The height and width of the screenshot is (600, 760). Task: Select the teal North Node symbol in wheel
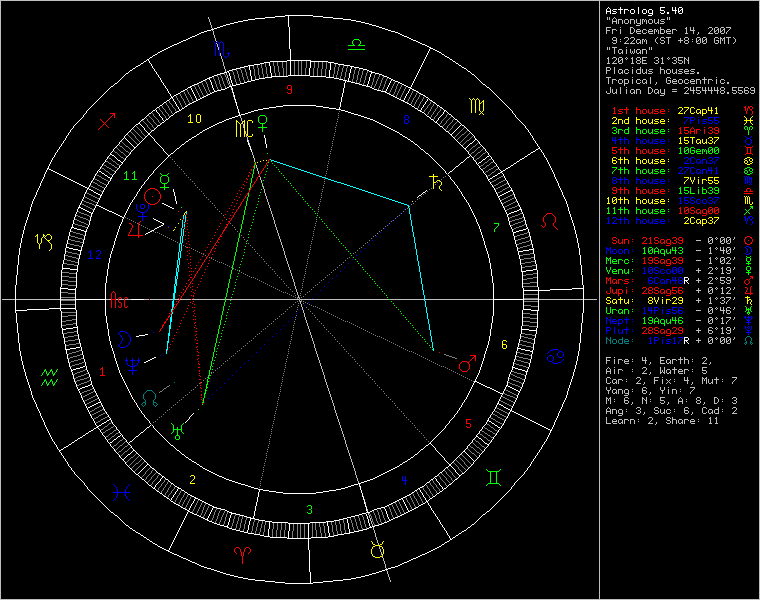(150, 398)
